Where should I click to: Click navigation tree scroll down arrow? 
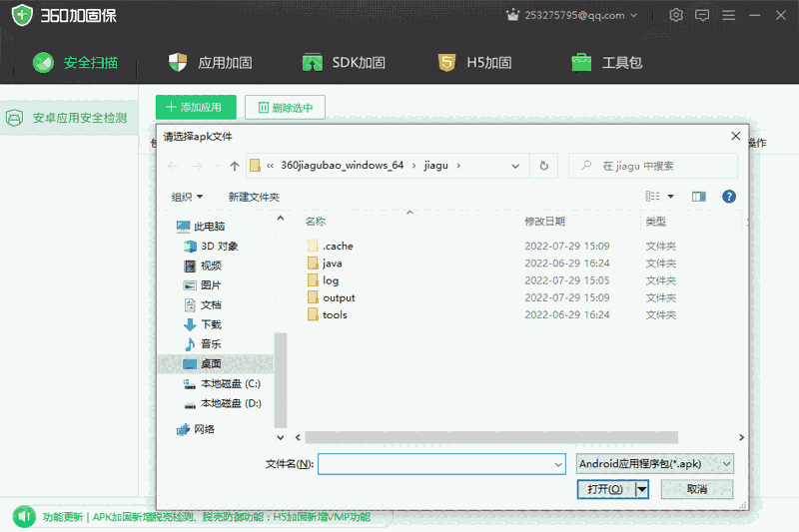[x=281, y=437]
